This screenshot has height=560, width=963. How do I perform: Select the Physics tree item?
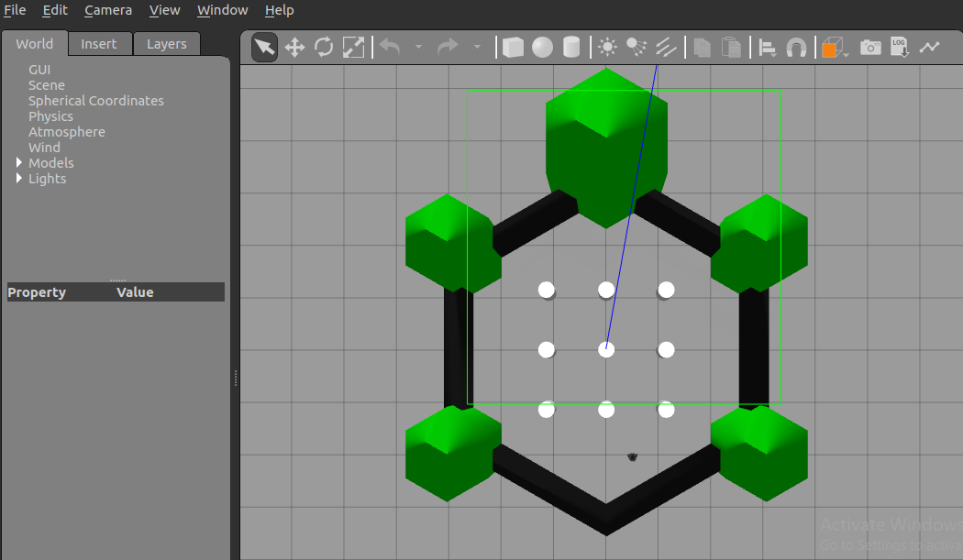click(x=50, y=115)
